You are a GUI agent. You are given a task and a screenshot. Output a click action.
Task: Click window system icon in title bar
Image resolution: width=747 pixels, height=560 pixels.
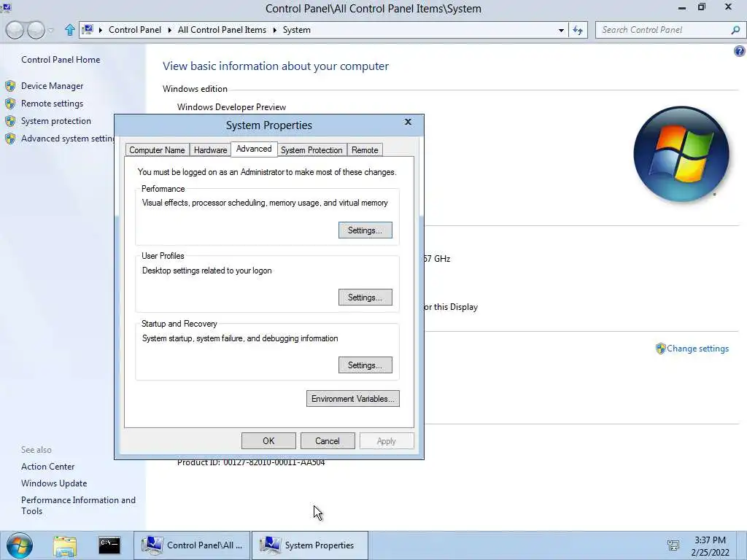(6, 7)
